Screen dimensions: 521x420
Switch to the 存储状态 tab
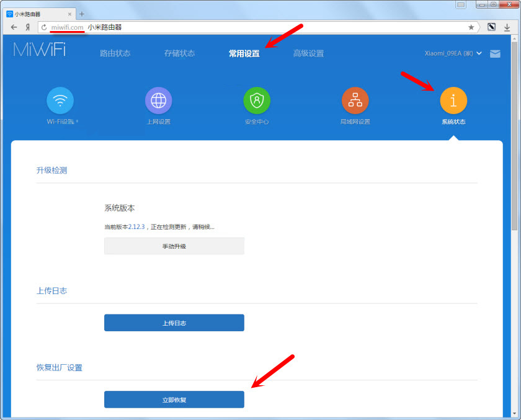179,54
